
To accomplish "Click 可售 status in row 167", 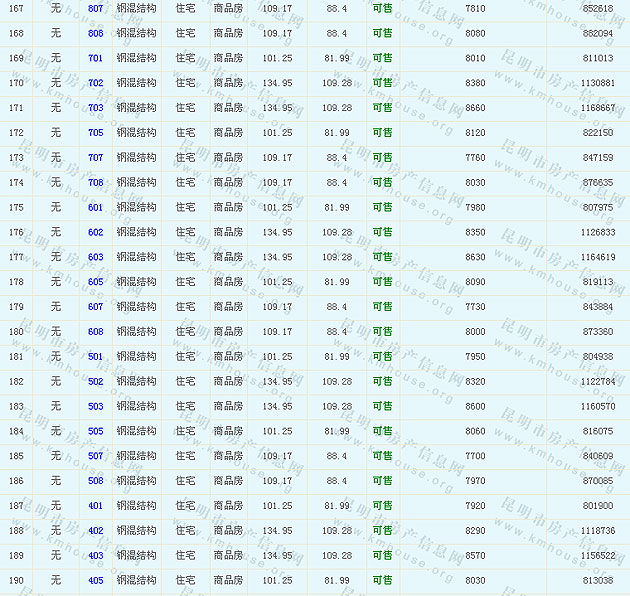I will [382, 8].
